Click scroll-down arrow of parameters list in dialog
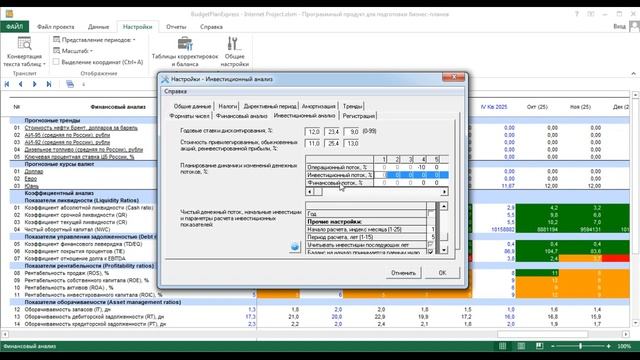 click(444, 249)
